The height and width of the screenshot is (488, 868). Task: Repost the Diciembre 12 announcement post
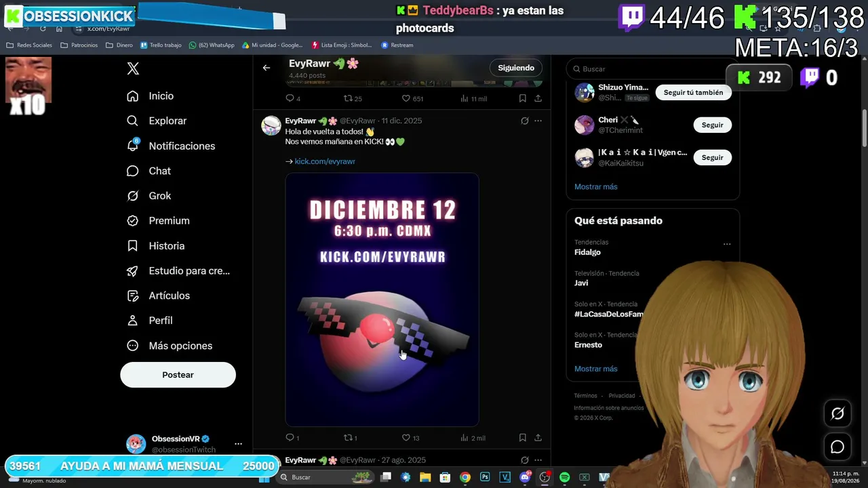(351, 438)
